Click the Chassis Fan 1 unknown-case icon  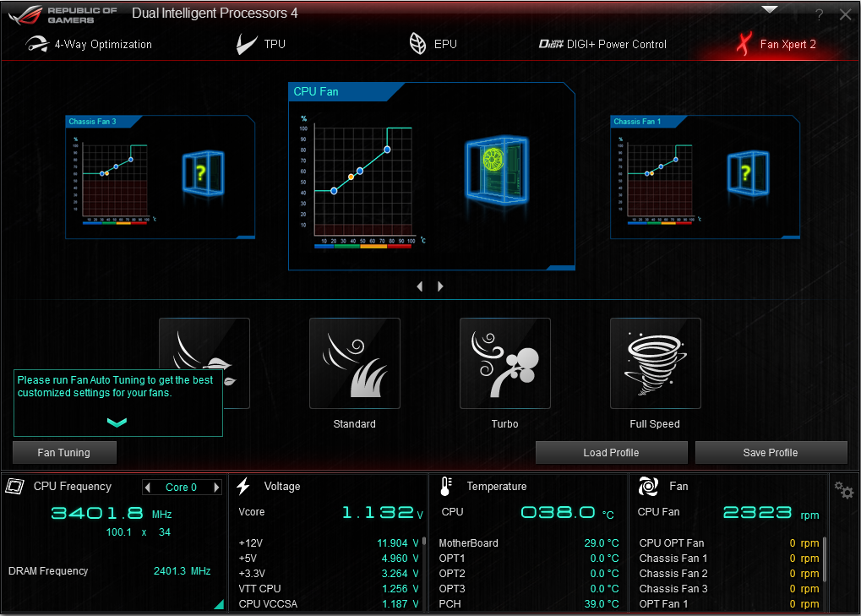(744, 173)
